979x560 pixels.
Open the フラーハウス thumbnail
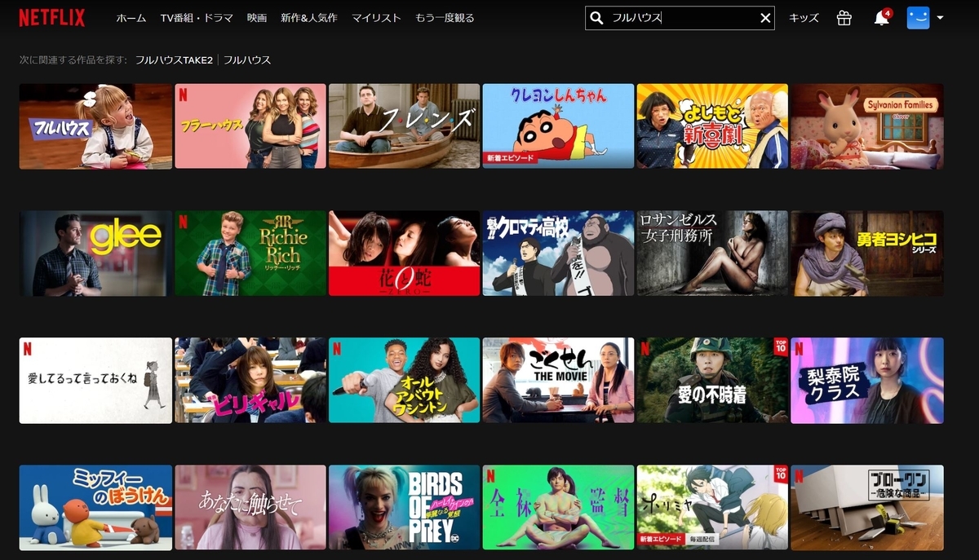click(x=250, y=126)
